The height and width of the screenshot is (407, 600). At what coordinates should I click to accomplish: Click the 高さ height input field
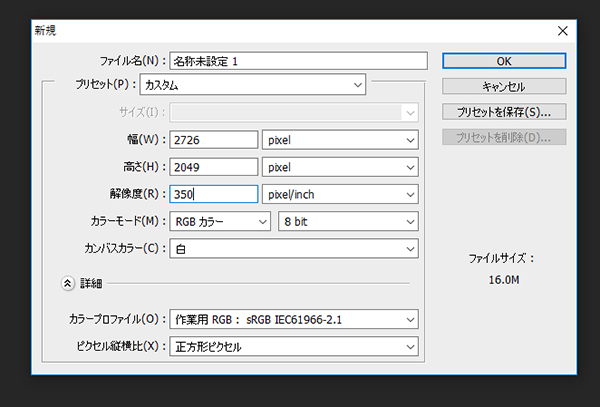214,167
